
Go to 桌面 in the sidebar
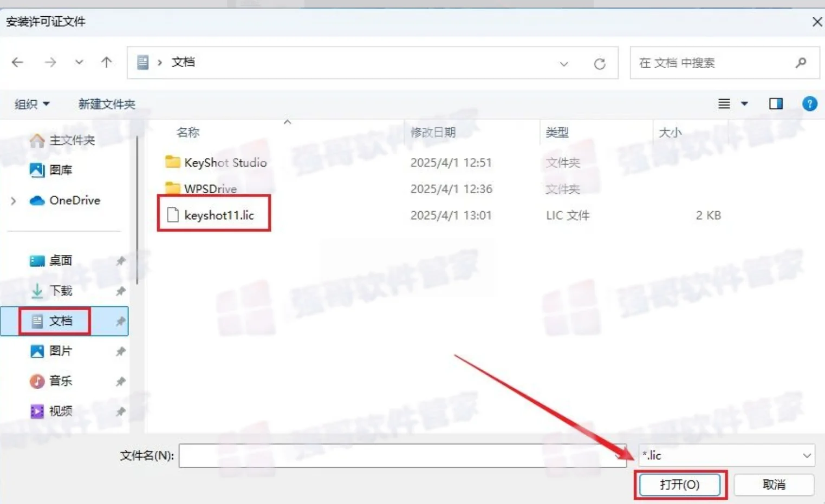pos(61,261)
